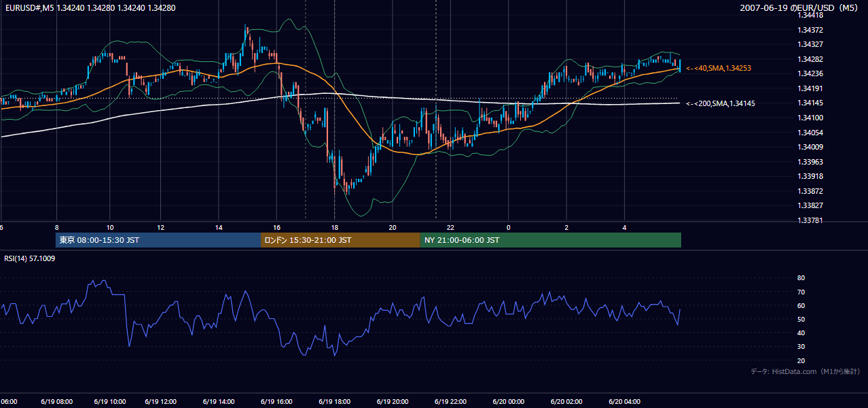Image resolution: width=868 pixels, height=408 pixels.
Task: Click RSI scale value 70
Action: tap(801, 292)
